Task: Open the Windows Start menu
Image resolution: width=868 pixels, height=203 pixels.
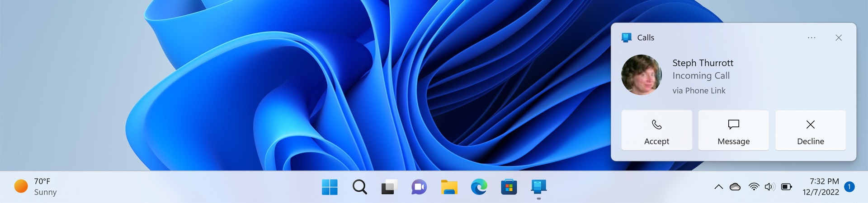Action: pyautogui.click(x=330, y=187)
